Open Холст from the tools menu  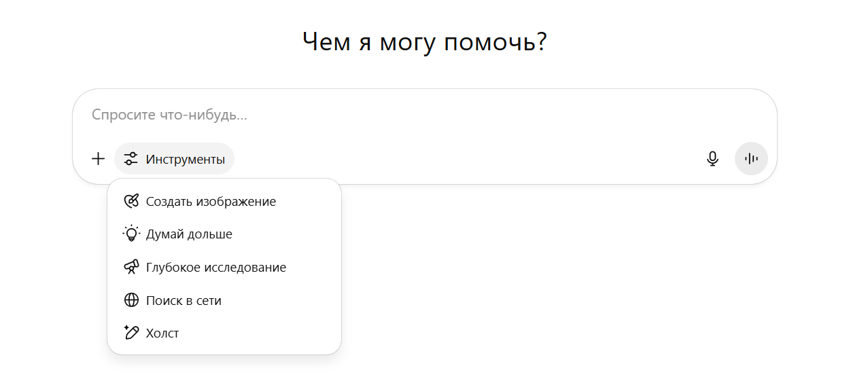pos(224,333)
